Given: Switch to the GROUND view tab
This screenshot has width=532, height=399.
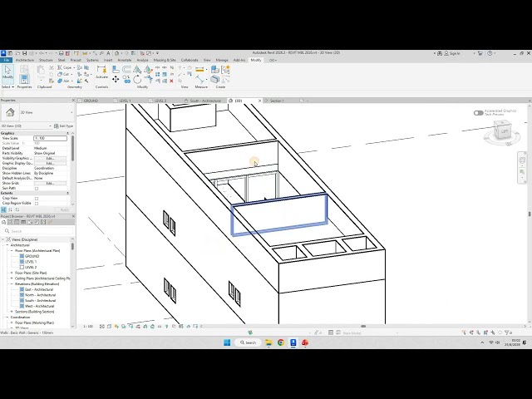Looking at the screenshot, I should pos(91,101).
